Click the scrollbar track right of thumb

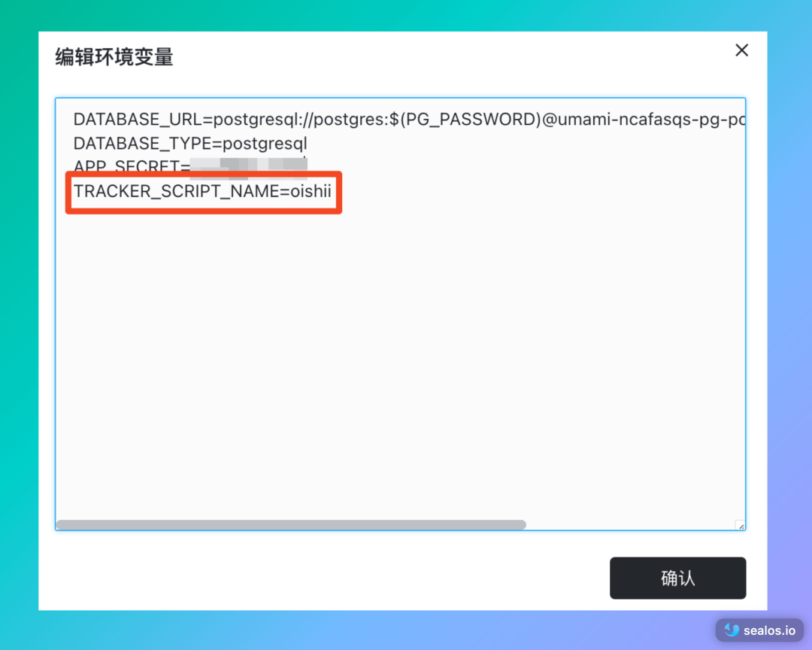coord(630,524)
